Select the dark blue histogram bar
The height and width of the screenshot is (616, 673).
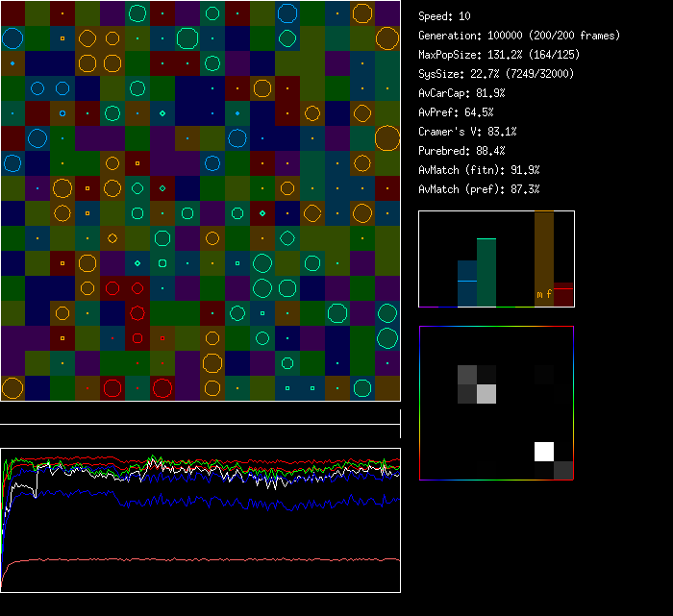click(x=467, y=284)
